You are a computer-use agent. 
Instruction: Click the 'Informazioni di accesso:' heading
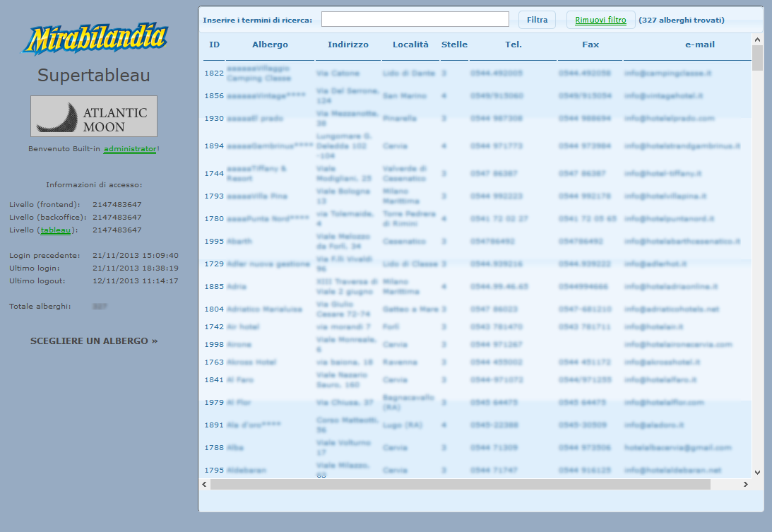point(94,184)
